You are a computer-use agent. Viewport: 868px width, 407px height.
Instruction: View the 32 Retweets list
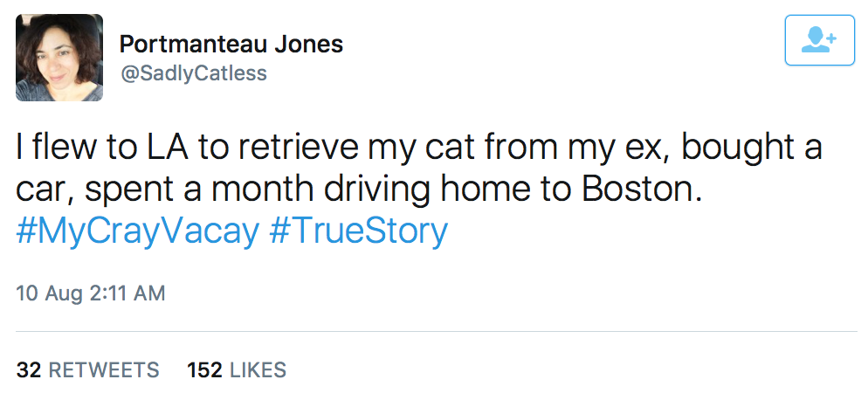point(88,370)
